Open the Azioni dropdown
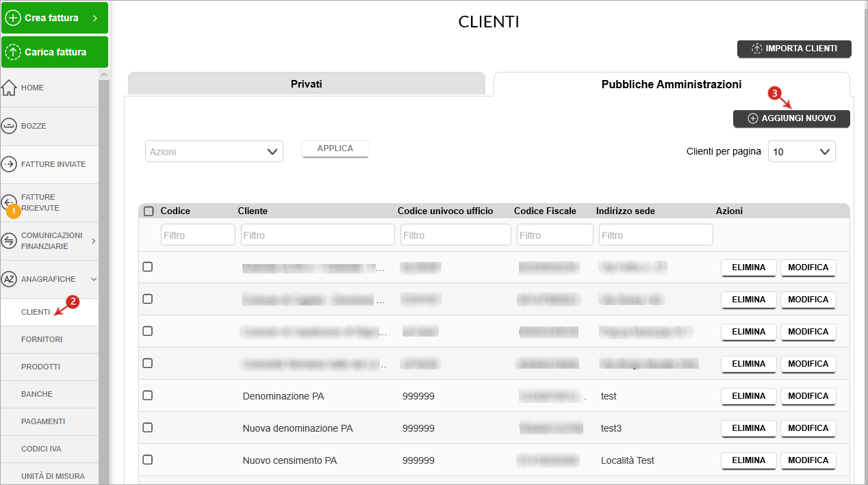The width and height of the screenshot is (868, 485). click(x=214, y=152)
